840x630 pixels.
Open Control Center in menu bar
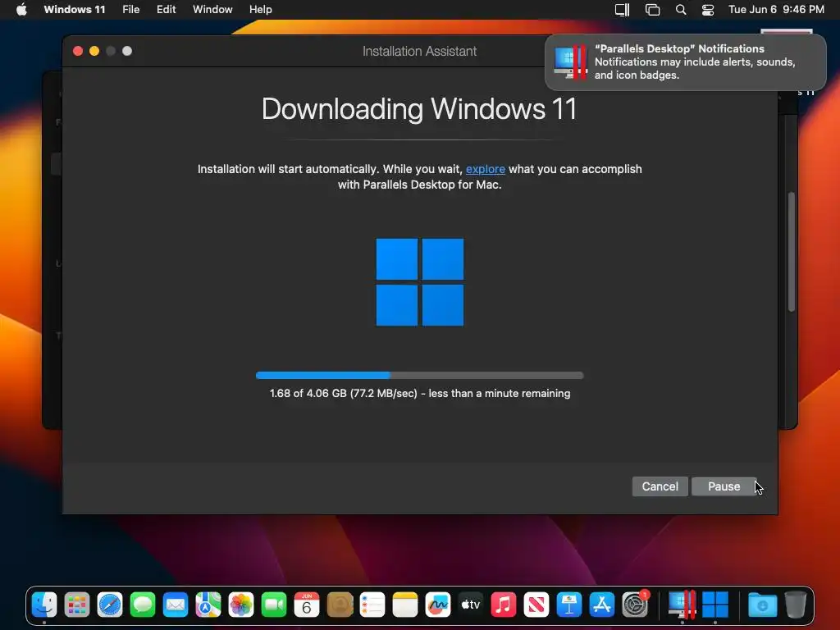708,10
